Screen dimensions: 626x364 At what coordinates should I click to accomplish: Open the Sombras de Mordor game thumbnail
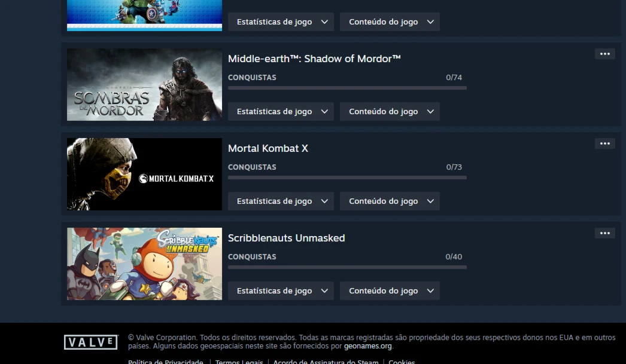point(144,84)
